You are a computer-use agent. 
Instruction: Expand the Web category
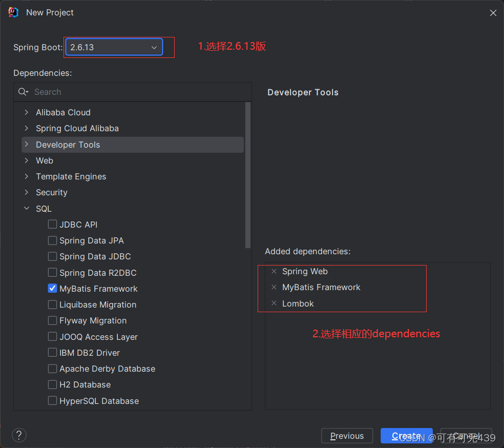coord(27,160)
